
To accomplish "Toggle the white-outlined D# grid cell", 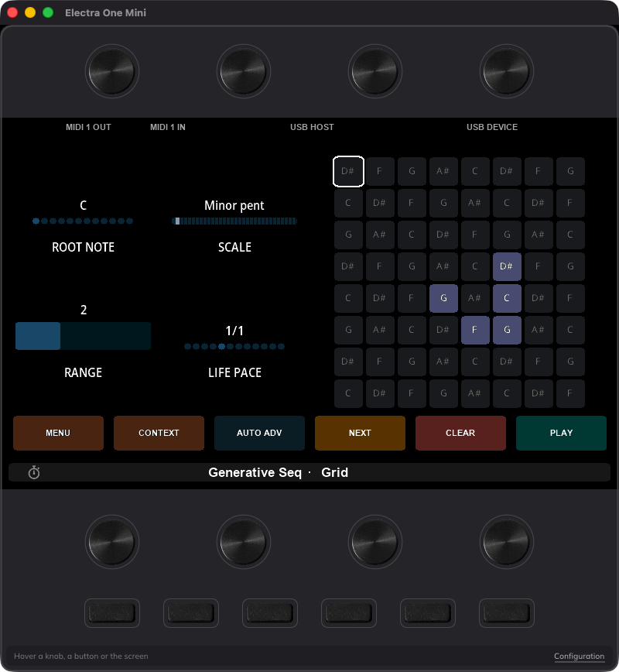I will [x=348, y=171].
